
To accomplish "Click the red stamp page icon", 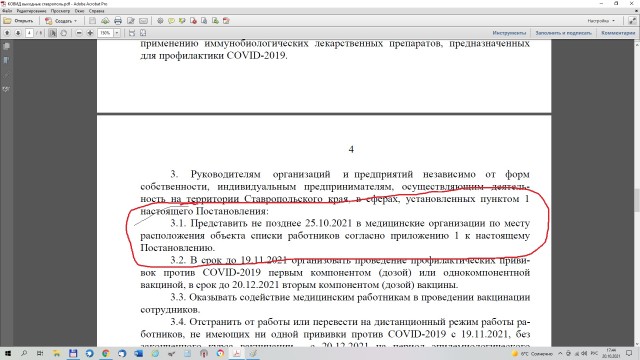I will 193,21.
